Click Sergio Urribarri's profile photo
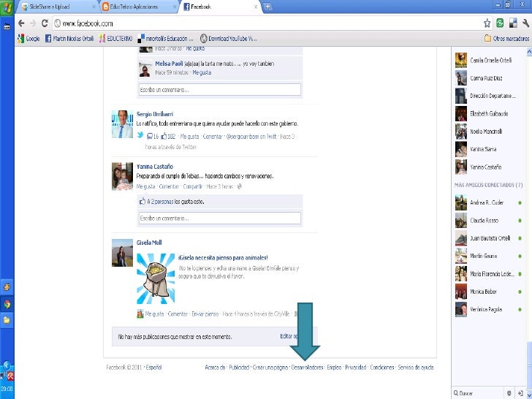 [x=123, y=124]
